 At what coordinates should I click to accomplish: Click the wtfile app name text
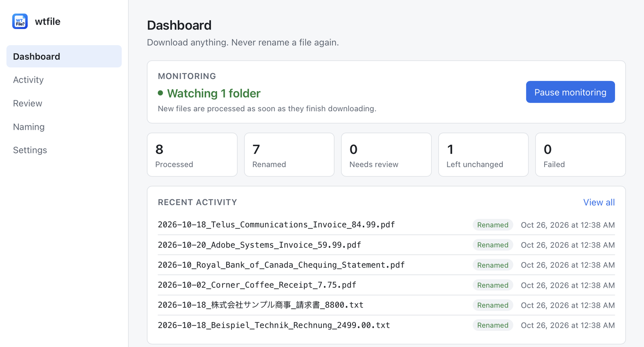pyautogui.click(x=47, y=21)
